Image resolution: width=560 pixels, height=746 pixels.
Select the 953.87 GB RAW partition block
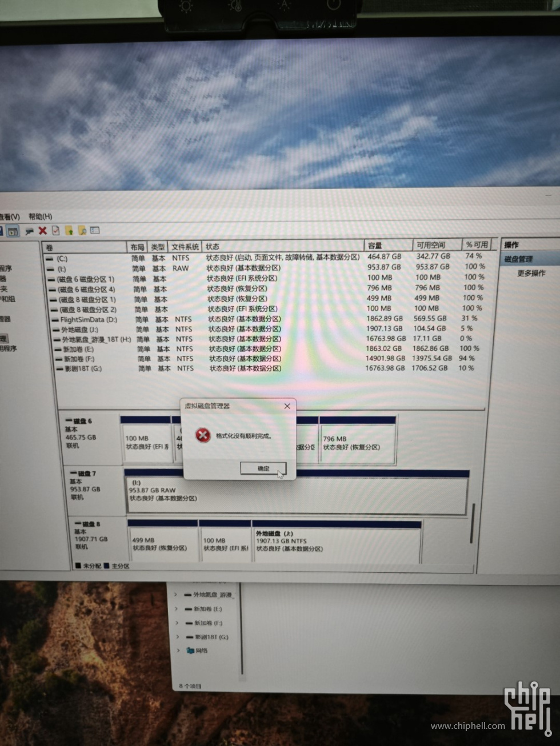pos(296,495)
